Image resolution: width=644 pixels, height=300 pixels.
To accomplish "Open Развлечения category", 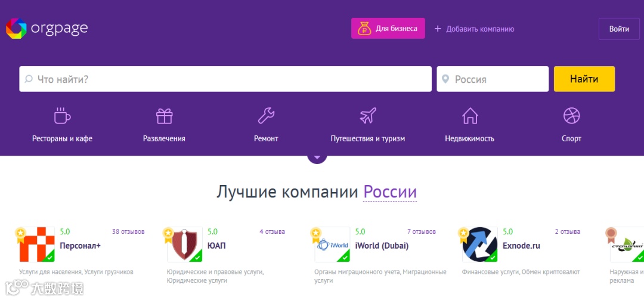I will [x=164, y=138].
